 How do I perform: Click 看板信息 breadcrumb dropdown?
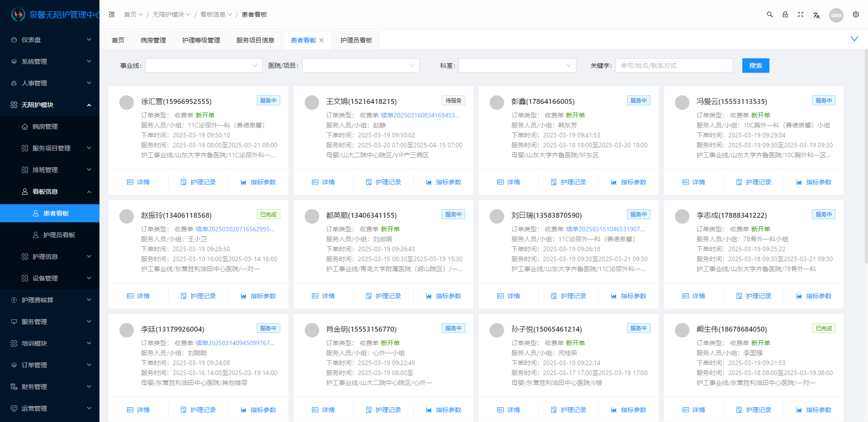coord(216,14)
